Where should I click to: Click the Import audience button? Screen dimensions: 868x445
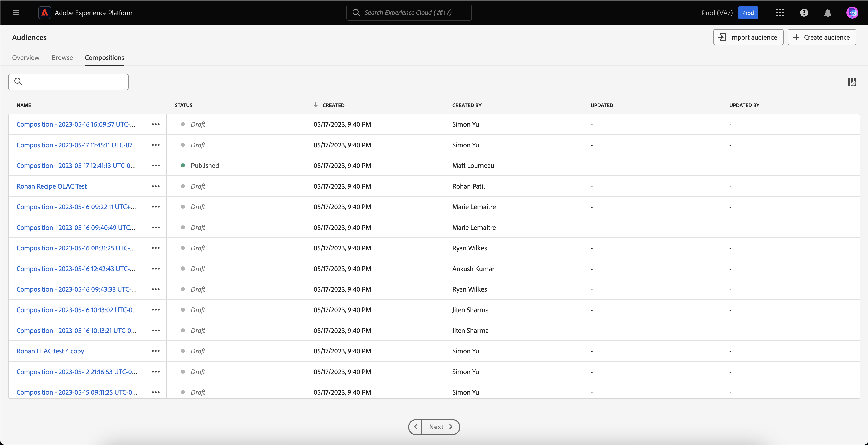pos(748,37)
